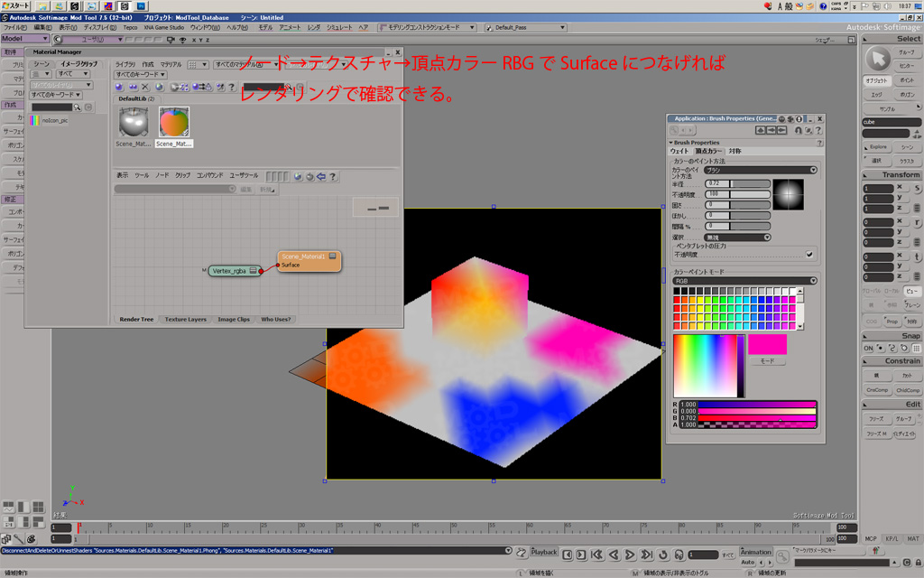Switch to the Image Clips tab
This screenshot has width=924, height=578.
[x=234, y=319]
